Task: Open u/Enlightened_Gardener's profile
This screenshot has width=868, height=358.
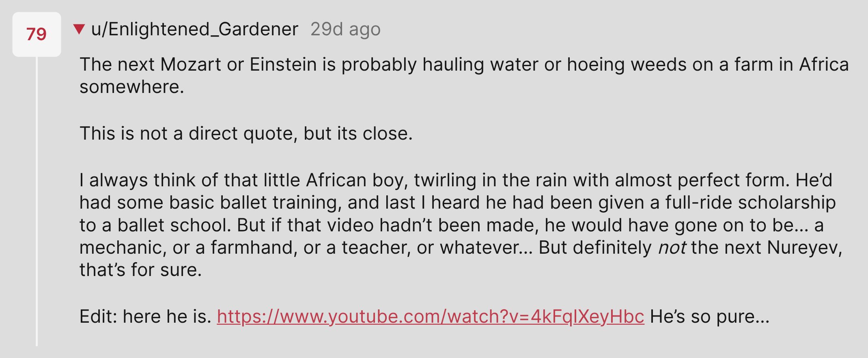Action: pos(195,29)
